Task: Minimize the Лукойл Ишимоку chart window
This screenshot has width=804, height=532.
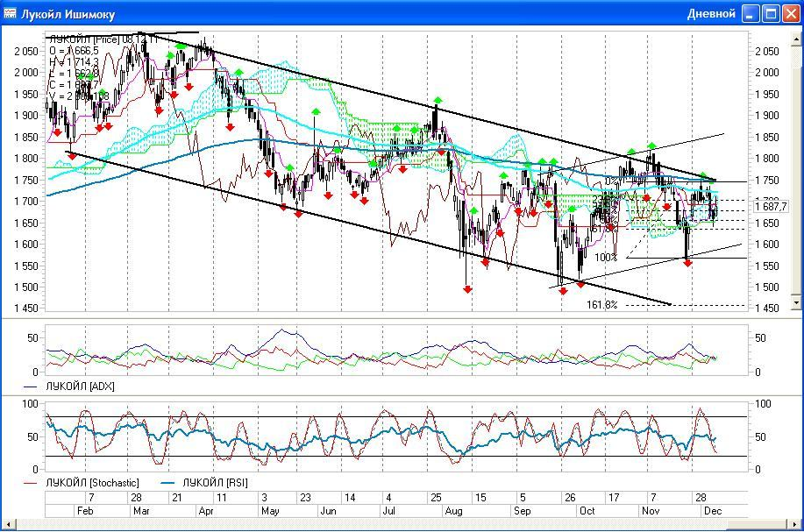Action: (751, 14)
